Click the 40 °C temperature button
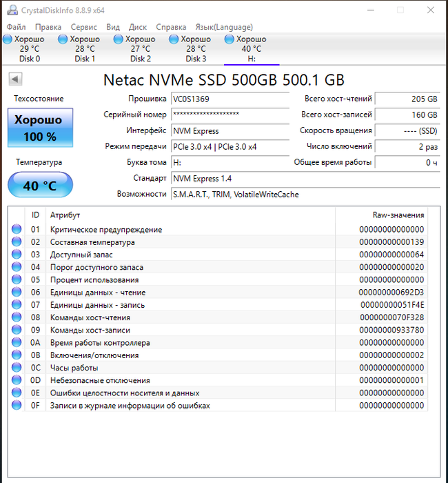 click(x=40, y=185)
